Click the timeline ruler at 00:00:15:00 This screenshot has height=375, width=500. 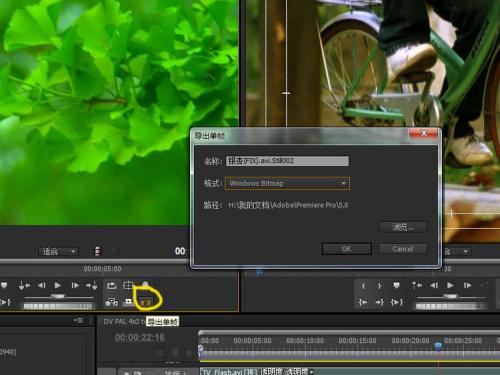pyautogui.click(x=357, y=341)
